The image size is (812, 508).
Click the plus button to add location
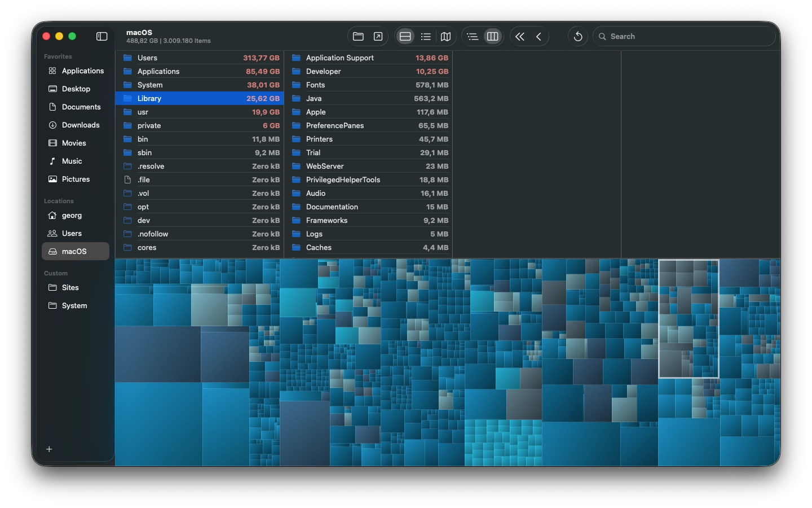click(49, 449)
